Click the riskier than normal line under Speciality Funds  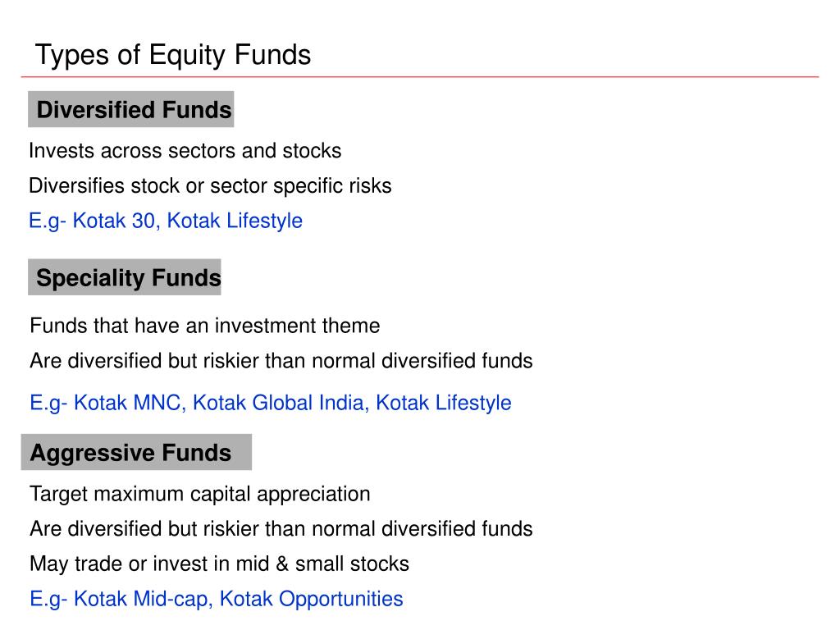pos(281,361)
